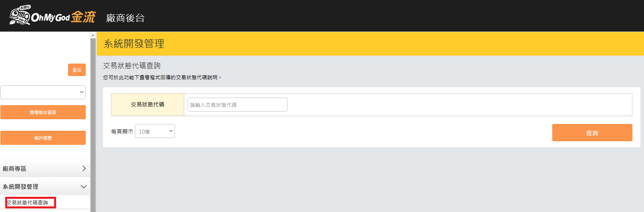Image resolution: width=644 pixels, height=212 pixels.
Task: Focus the 請輸入交易狀態代碼 input field
Action: [x=237, y=105]
